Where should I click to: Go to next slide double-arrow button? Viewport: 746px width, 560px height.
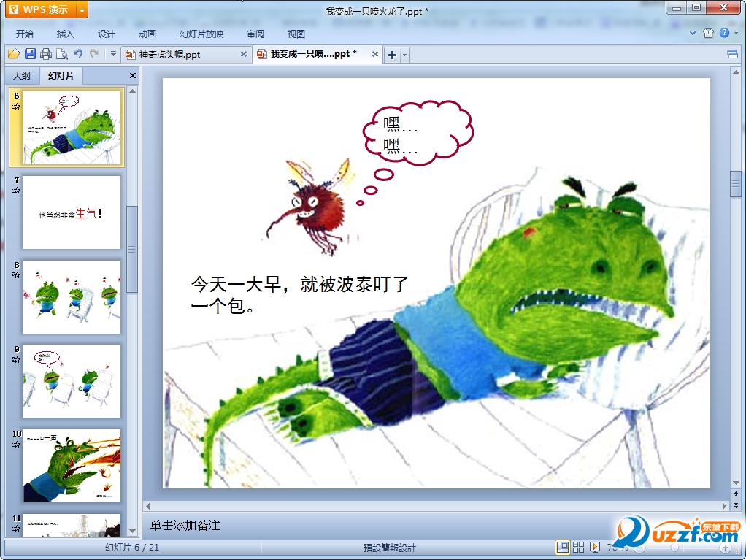[x=736, y=505]
